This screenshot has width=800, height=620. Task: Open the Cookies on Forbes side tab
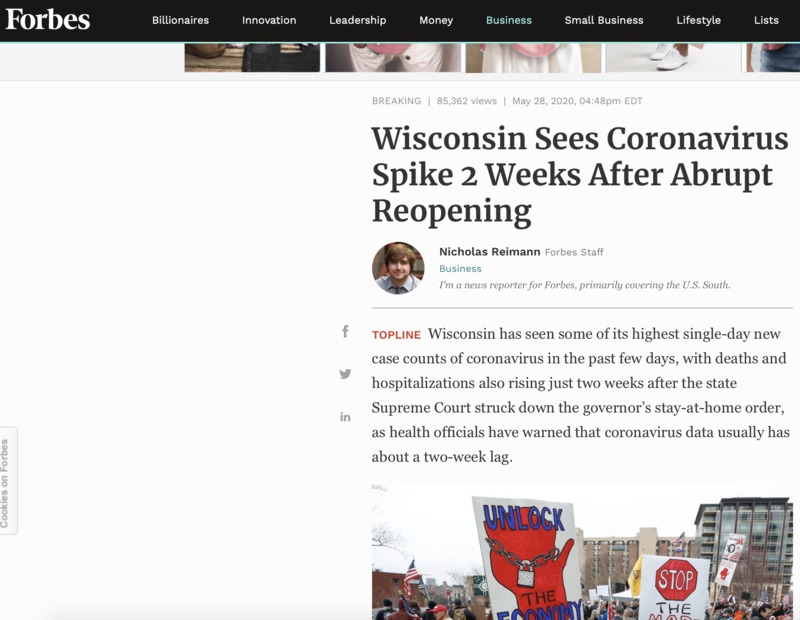(x=7, y=481)
